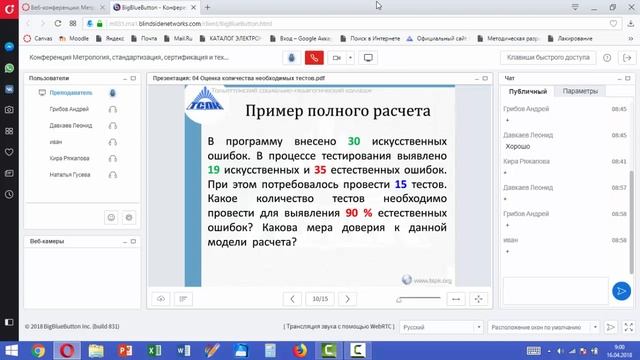The image size is (640, 360).
Task: Open Messenger in Opera sidebar
Action: click(9, 47)
